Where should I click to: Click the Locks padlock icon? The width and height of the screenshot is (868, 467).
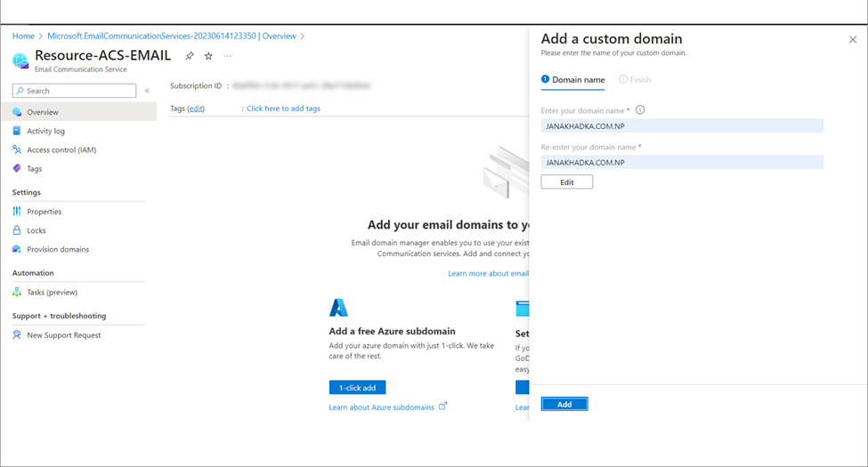[x=17, y=230]
